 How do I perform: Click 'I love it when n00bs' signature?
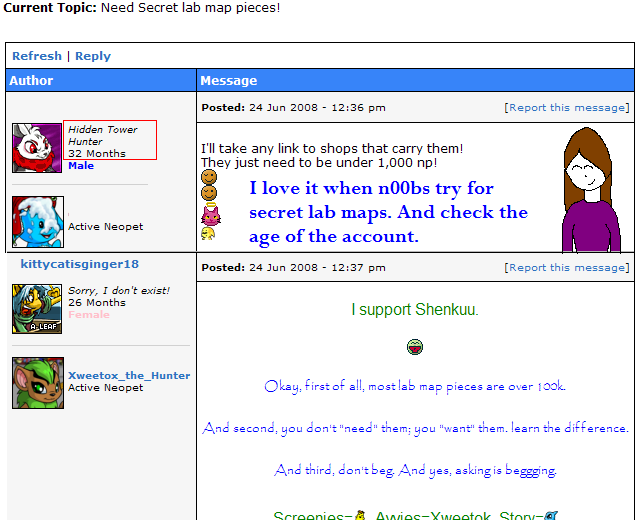click(388, 212)
